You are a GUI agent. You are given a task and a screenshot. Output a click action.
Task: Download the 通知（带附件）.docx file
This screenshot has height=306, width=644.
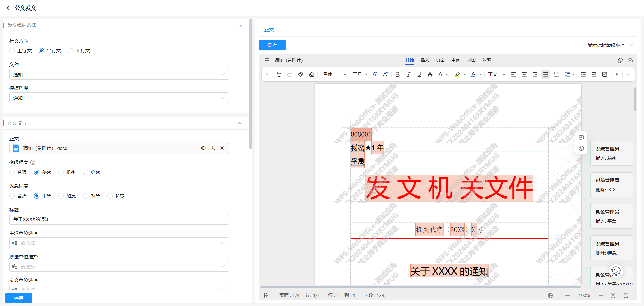pos(213,148)
